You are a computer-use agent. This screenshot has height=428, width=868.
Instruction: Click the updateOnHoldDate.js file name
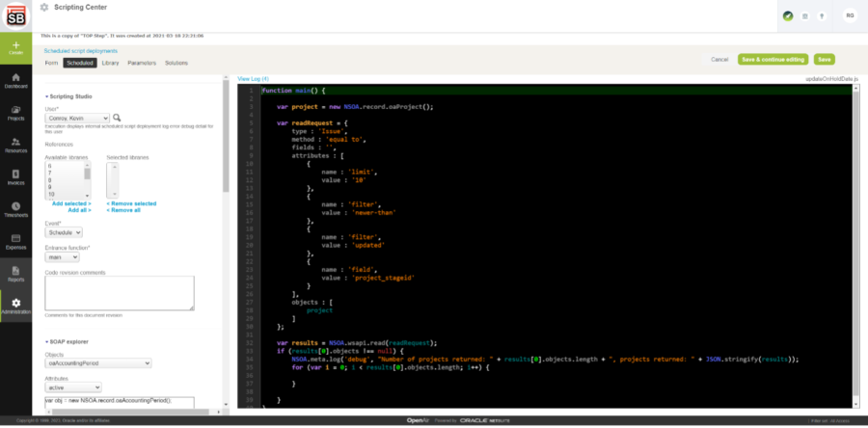pos(832,79)
